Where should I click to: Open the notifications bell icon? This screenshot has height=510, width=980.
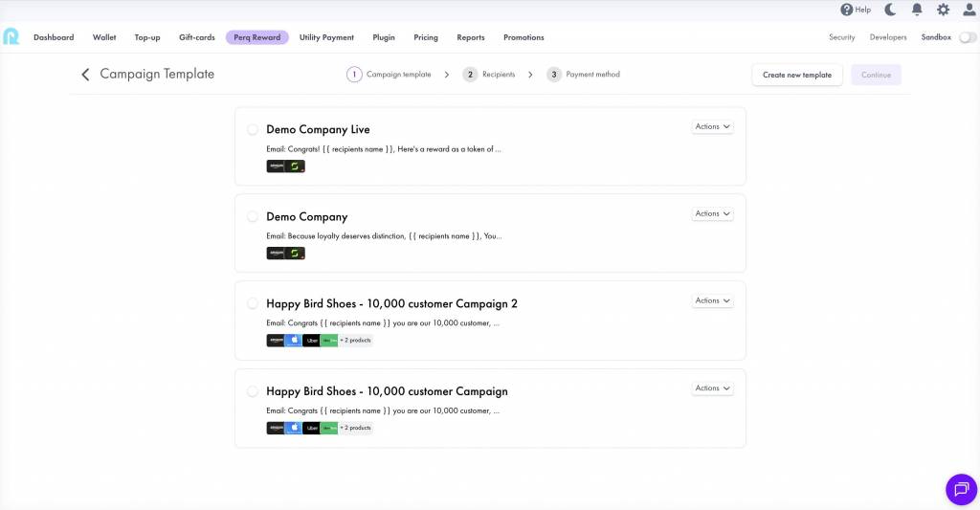(917, 10)
